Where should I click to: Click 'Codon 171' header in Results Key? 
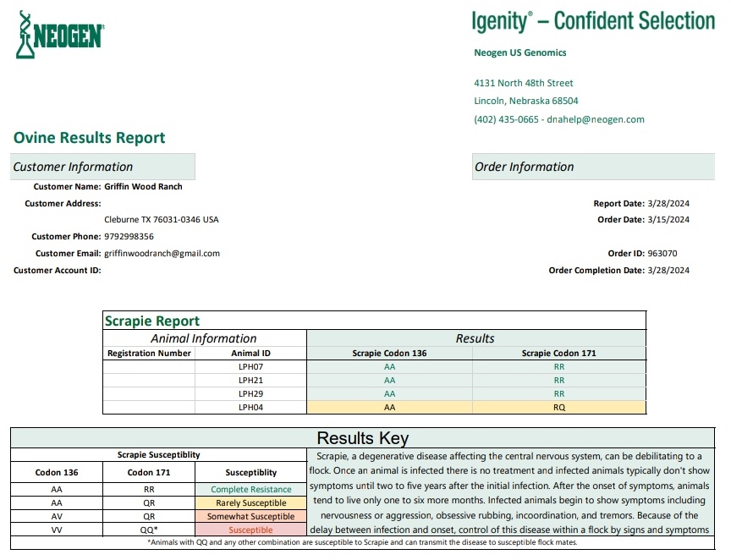(x=149, y=472)
